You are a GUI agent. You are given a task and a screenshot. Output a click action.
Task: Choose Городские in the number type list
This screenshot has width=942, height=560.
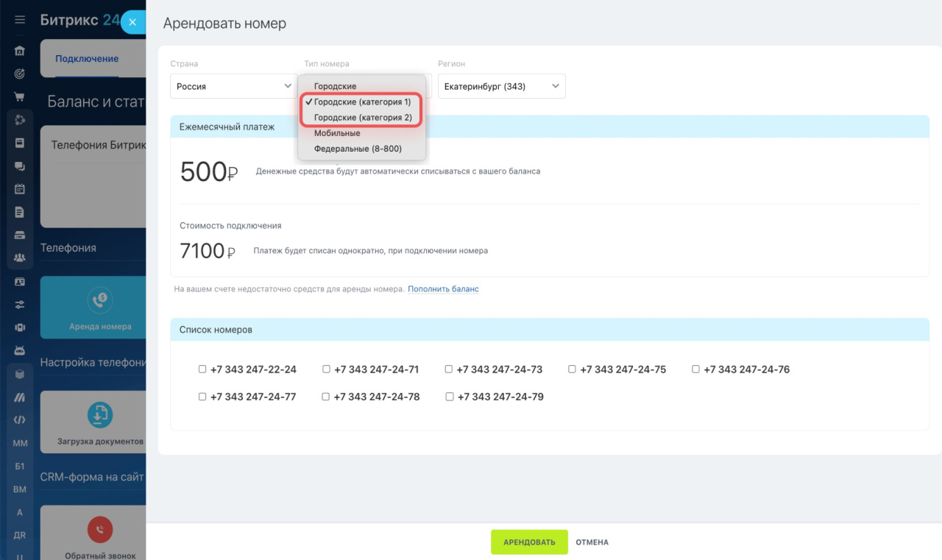coord(361,86)
